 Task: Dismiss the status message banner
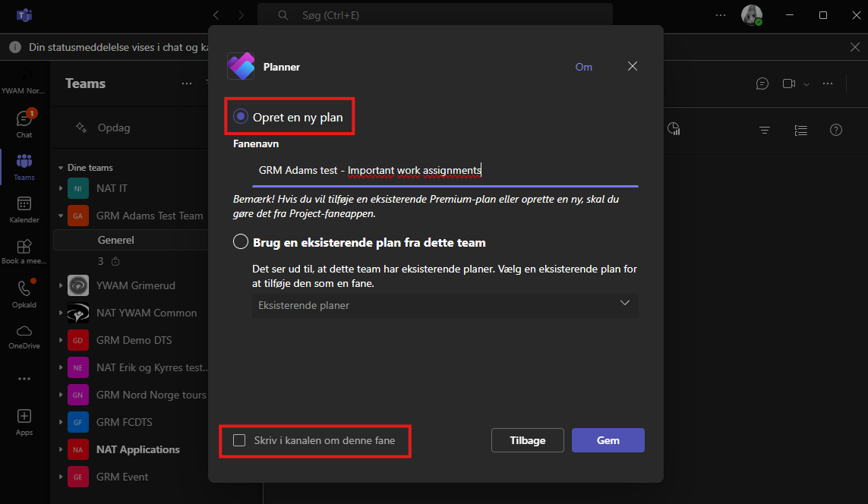pyautogui.click(x=855, y=47)
